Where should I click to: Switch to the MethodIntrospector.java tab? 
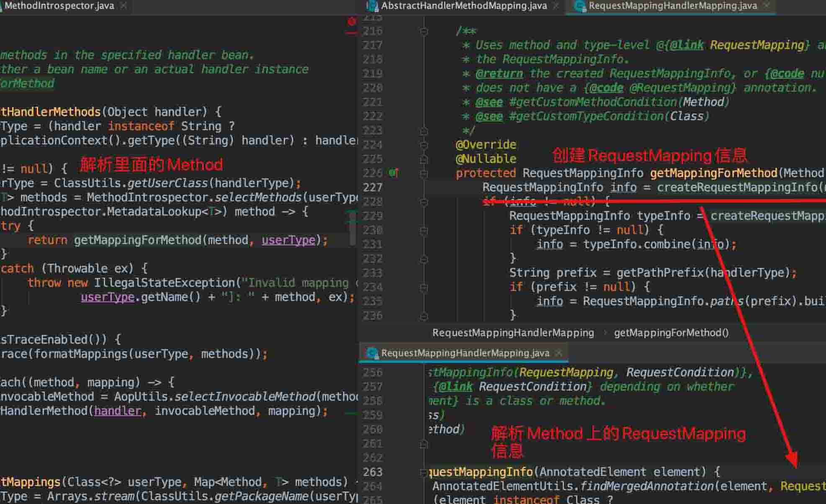click(x=59, y=6)
